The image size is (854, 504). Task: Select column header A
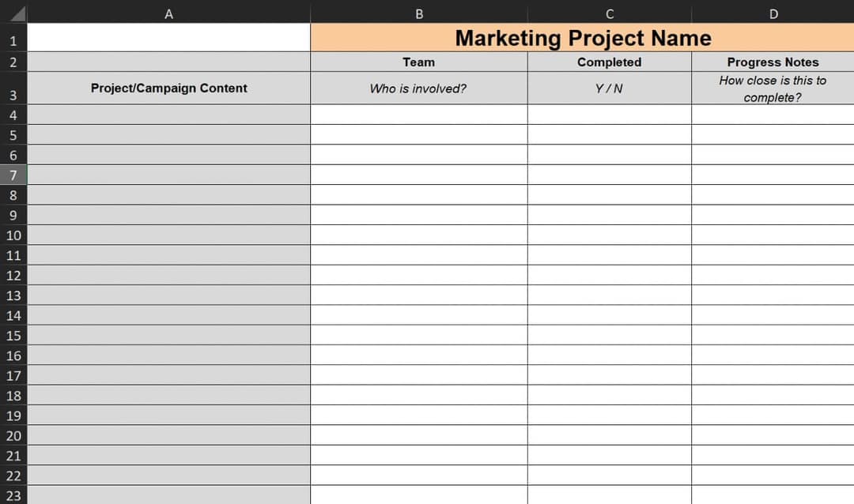pyautogui.click(x=168, y=13)
